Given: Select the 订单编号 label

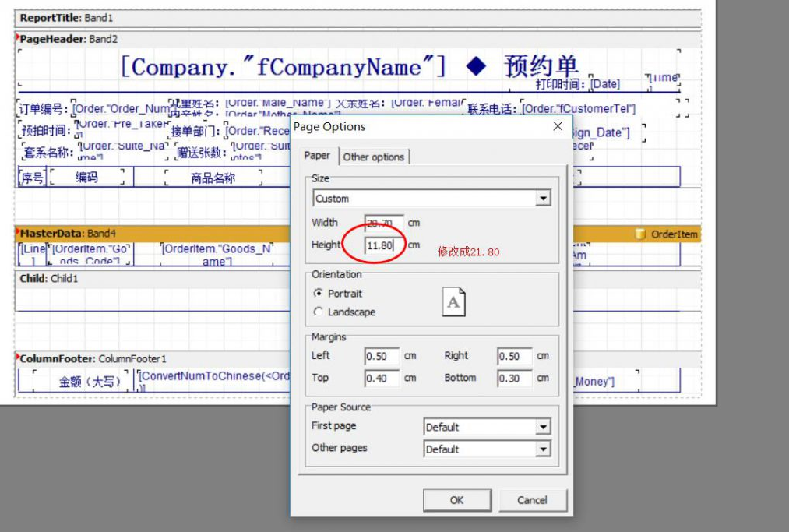Looking at the screenshot, I should 44,109.
